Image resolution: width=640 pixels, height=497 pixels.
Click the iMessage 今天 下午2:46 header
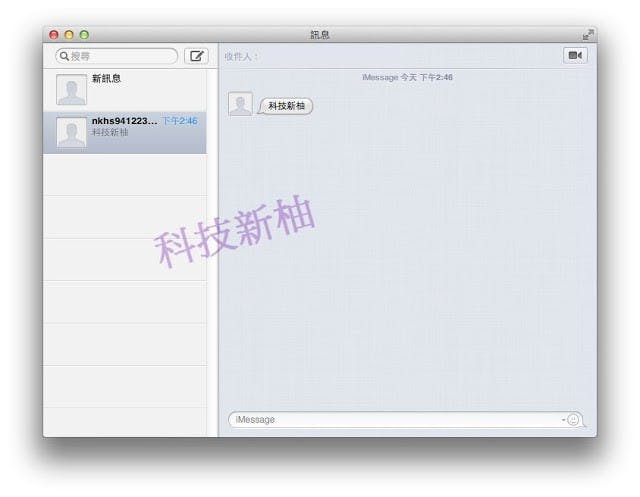pos(407,78)
